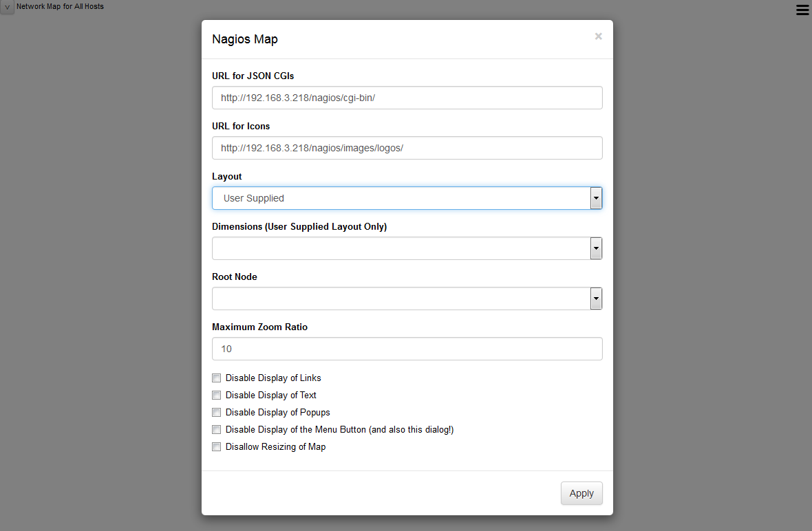Open the Root Node dropdown
Screen dimensions: 812x531
coord(407,299)
